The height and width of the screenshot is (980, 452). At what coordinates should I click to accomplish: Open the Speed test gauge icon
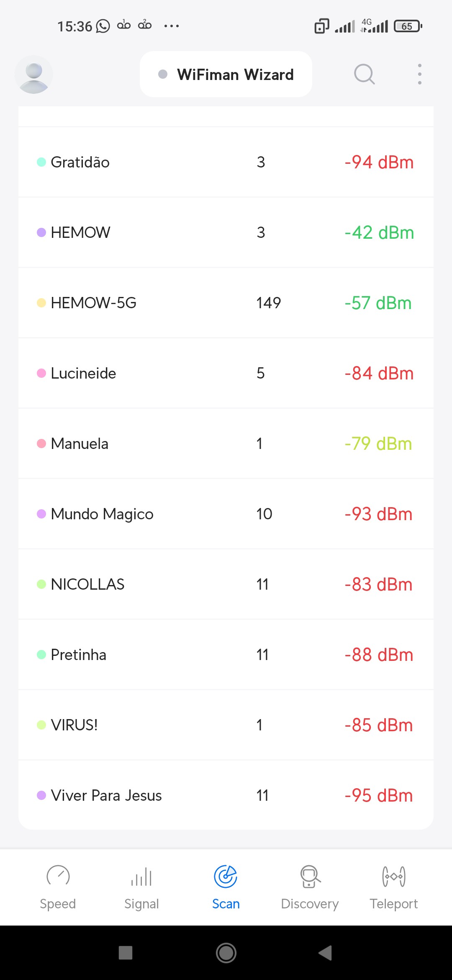[x=58, y=876]
